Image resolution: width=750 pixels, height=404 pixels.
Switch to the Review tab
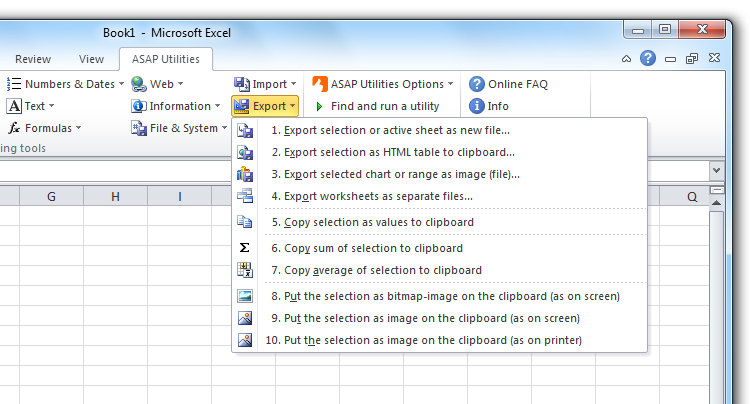(33, 59)
